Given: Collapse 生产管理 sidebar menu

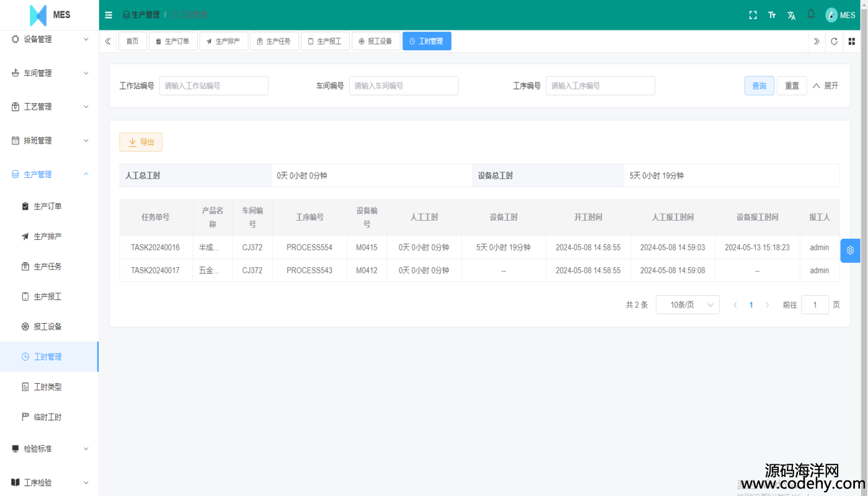Looking at the screenshot, I should 50,174.
